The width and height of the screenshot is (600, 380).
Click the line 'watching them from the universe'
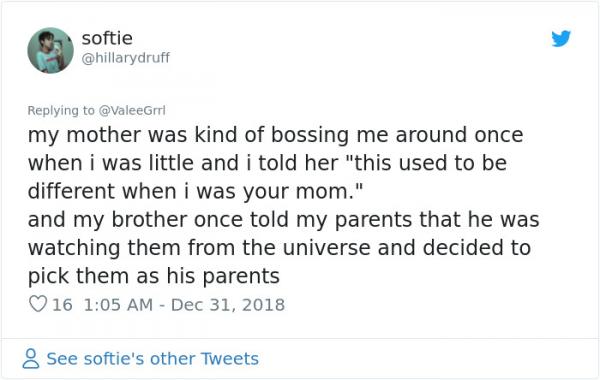[x=279, y=248]
